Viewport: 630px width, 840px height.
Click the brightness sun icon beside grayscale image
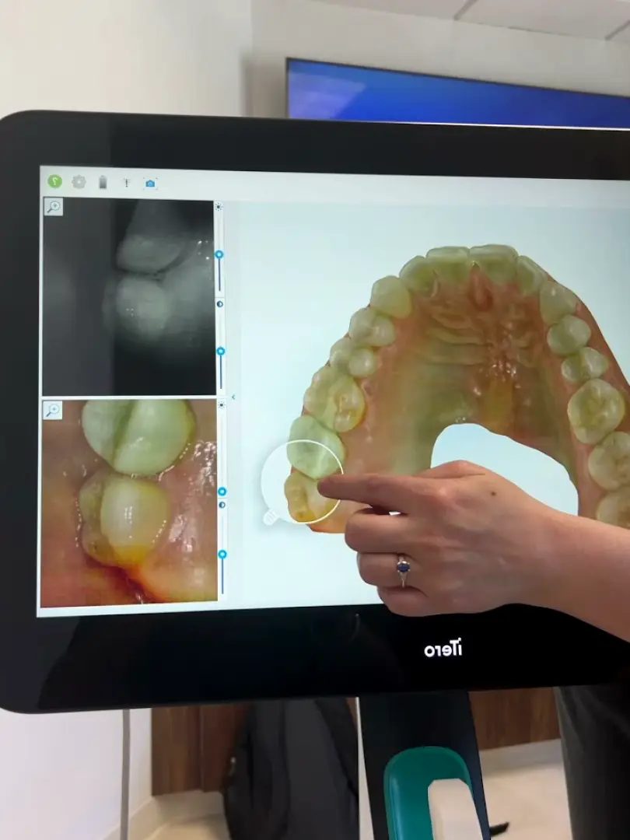tap(218, 207)
